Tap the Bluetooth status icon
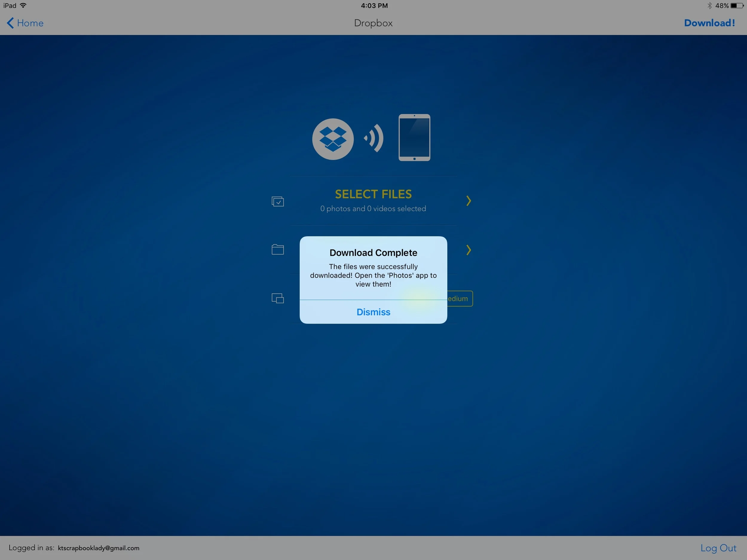This screenshot has width=747, height=560. (710, 6)
